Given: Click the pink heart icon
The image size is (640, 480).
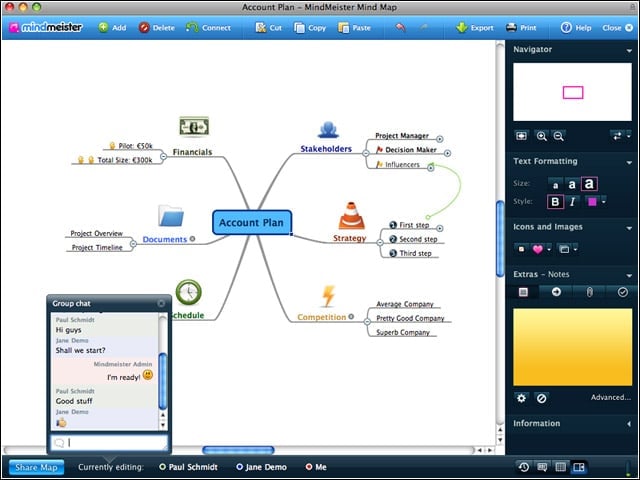Looking at the screenshot, I should click(x=538, y=249).
